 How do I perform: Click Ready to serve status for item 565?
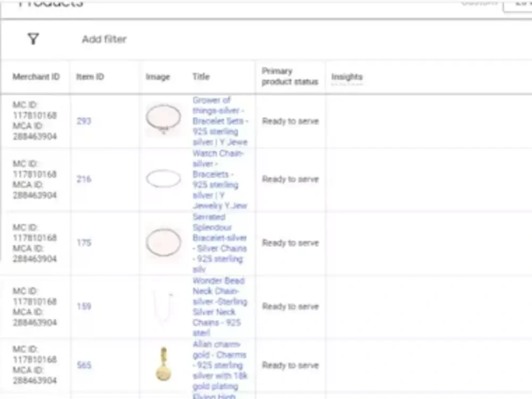pyautogui.click(x=290, y=365)
